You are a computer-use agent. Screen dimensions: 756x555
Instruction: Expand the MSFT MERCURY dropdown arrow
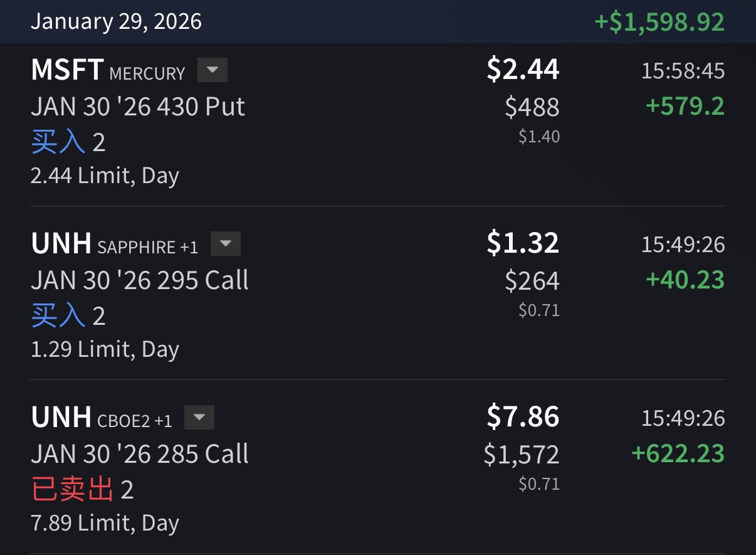pos(213,70)
